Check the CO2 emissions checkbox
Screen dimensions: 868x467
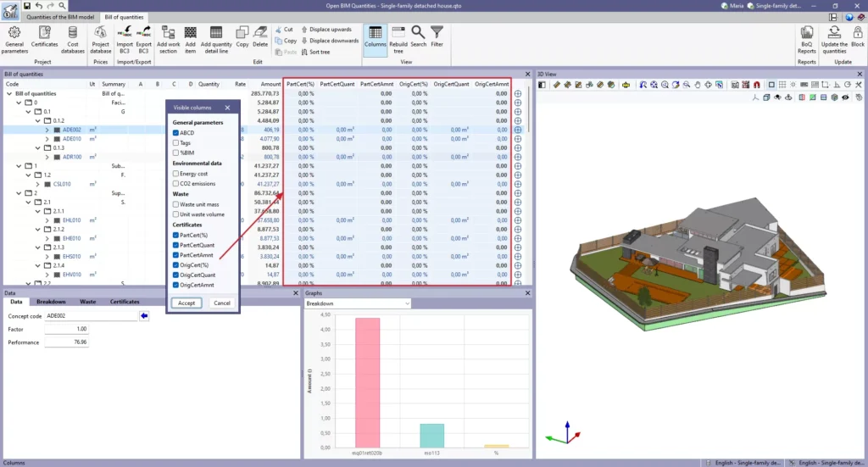[x=175, y=183]
